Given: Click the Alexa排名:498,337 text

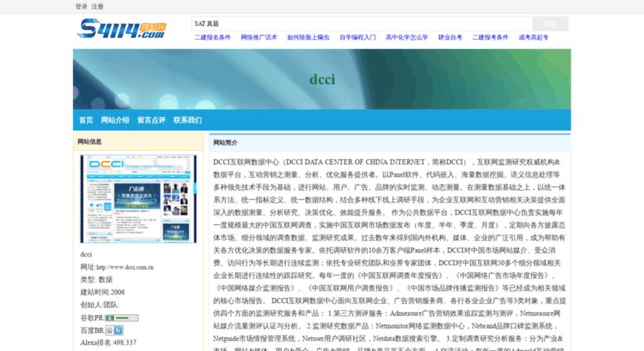Looking at the screenshot, I should pyautogui.click(x=109, y=343).
